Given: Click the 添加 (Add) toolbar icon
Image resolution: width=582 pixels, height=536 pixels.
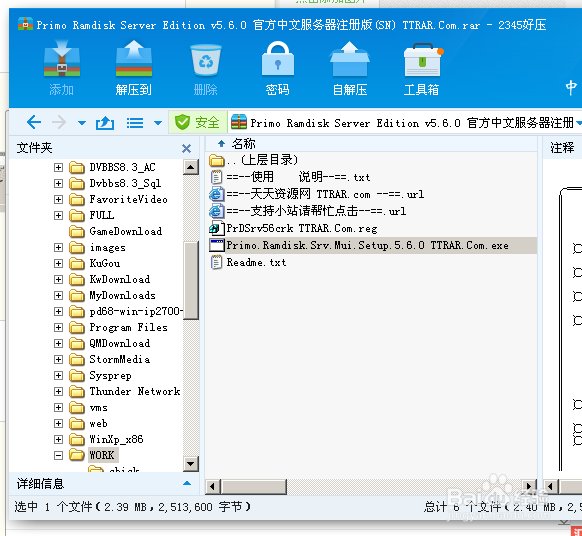Looking at the screenshot, I should click(62, 59).
